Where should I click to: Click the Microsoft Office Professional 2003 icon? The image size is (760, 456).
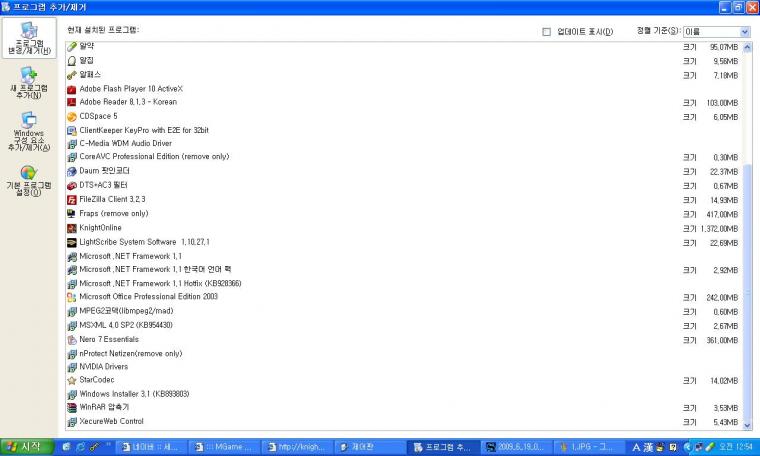(x=72, y=297)
